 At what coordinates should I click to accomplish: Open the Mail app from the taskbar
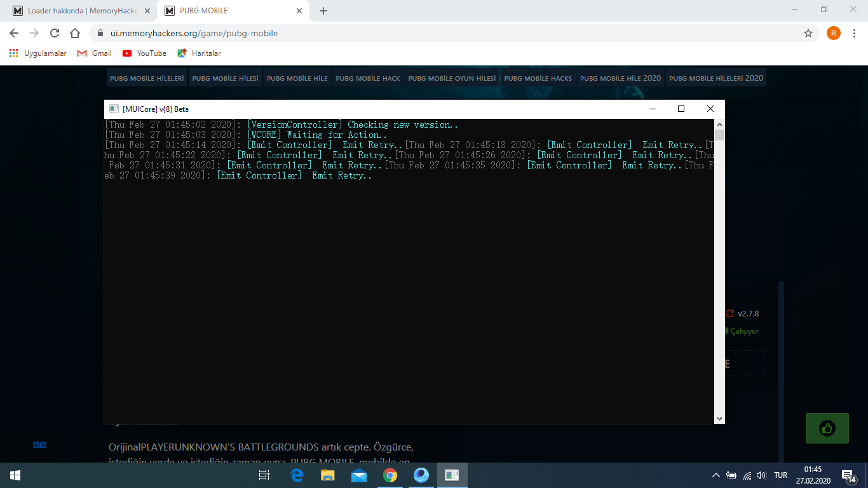359,475
